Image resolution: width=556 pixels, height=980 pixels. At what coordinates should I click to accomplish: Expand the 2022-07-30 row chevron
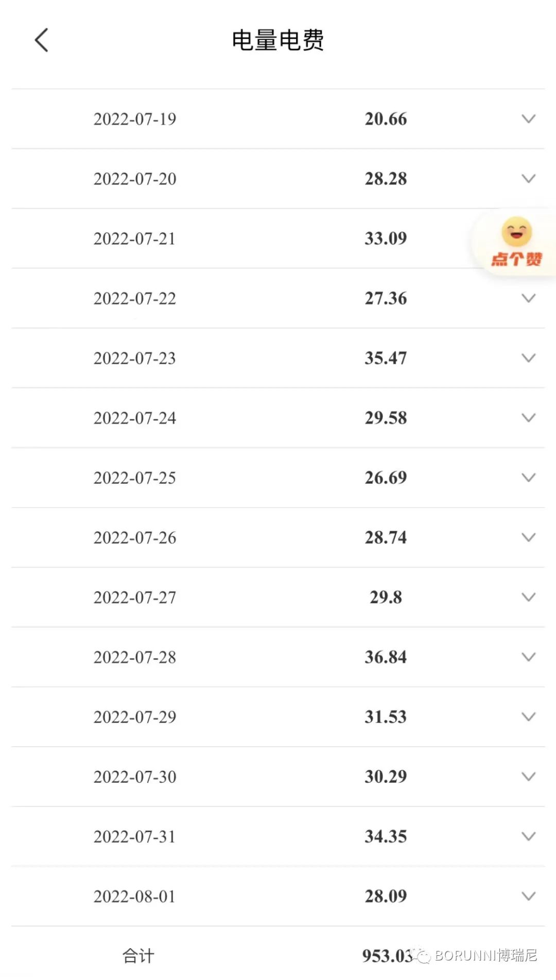click(x=528, y=776)
